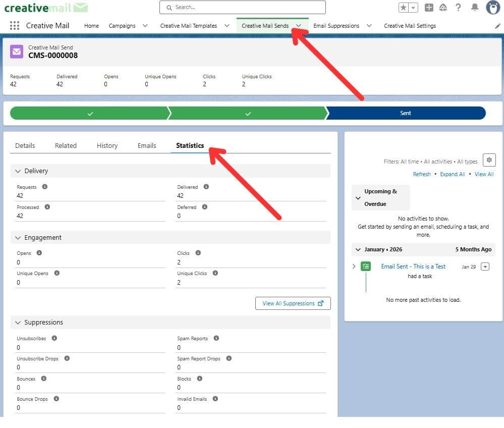Image resolution: width=504 pixels, height=428 pixels.
Task: Show info for Processed field
Action: 47,207
